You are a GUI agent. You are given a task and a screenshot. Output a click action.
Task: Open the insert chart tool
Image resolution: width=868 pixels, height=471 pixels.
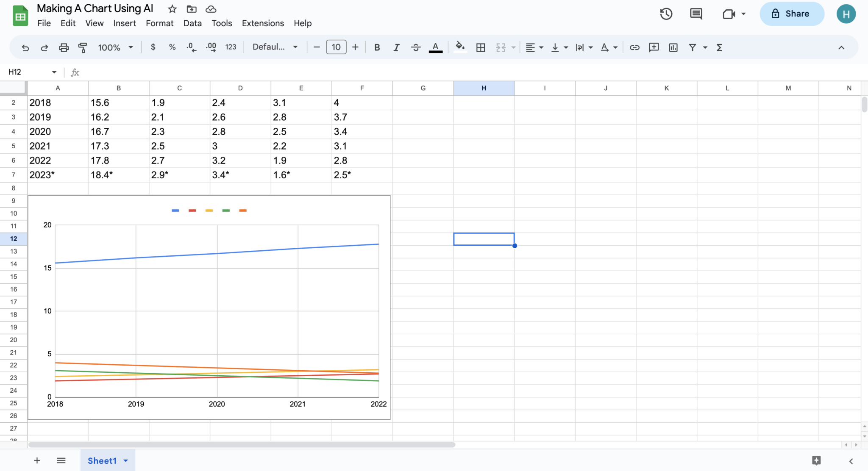pos(673,47)
